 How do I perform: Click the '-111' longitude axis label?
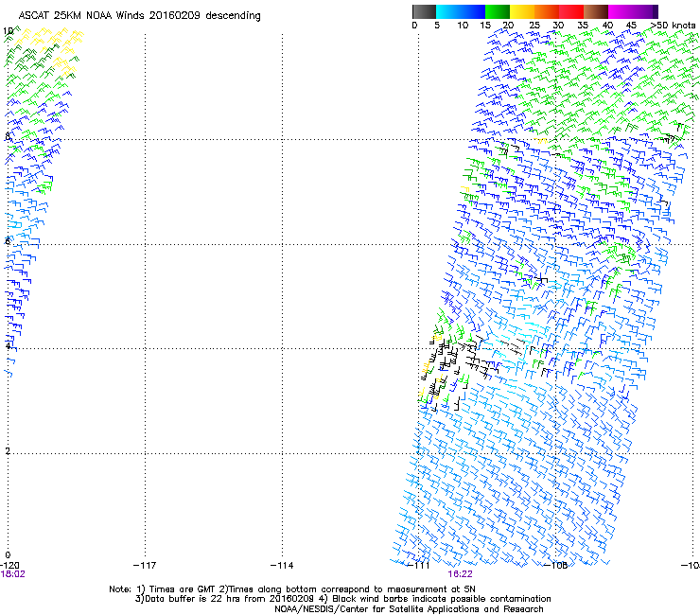419,565
